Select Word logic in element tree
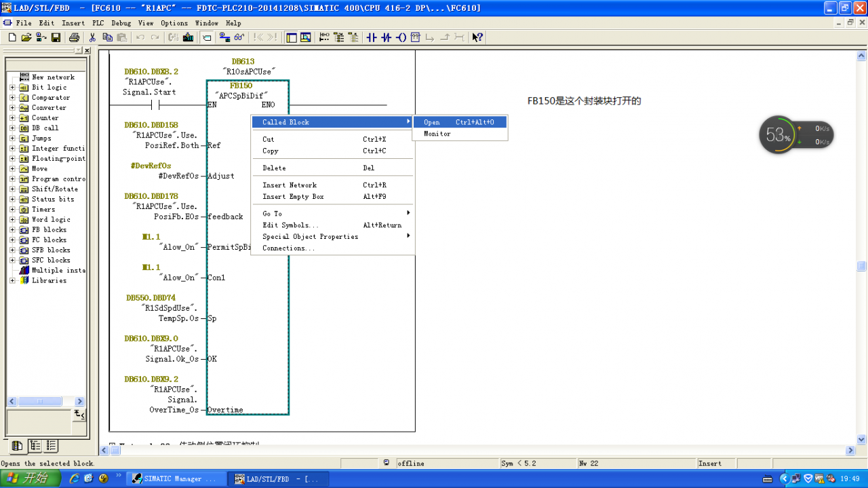868x488 pixels. click(51, 219)
